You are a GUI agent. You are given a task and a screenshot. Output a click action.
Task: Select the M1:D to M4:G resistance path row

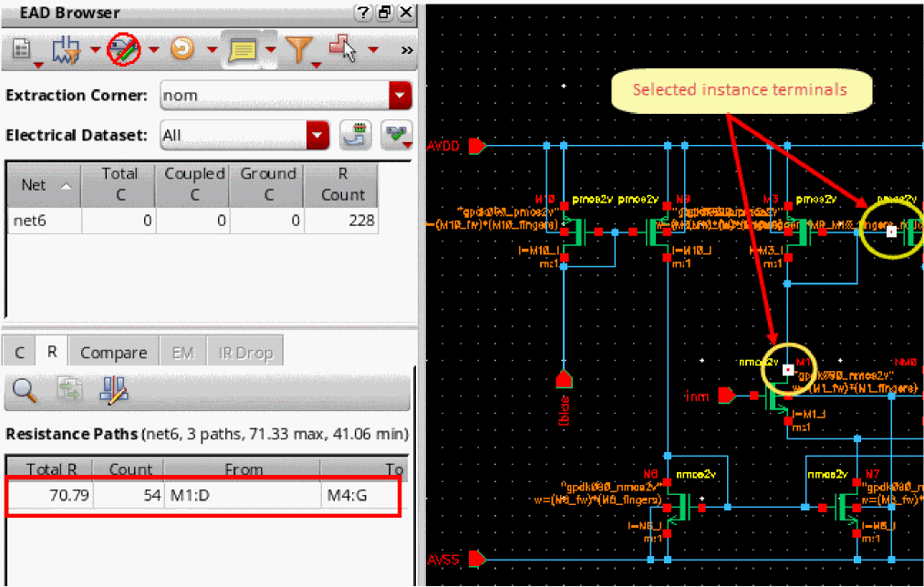(x=202, y=496)
